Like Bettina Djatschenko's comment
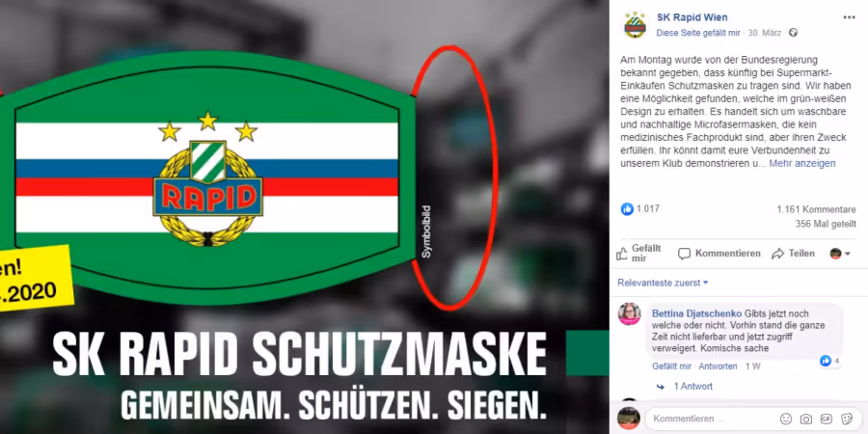Screen dimensions: 868x434 click(671, 366)
